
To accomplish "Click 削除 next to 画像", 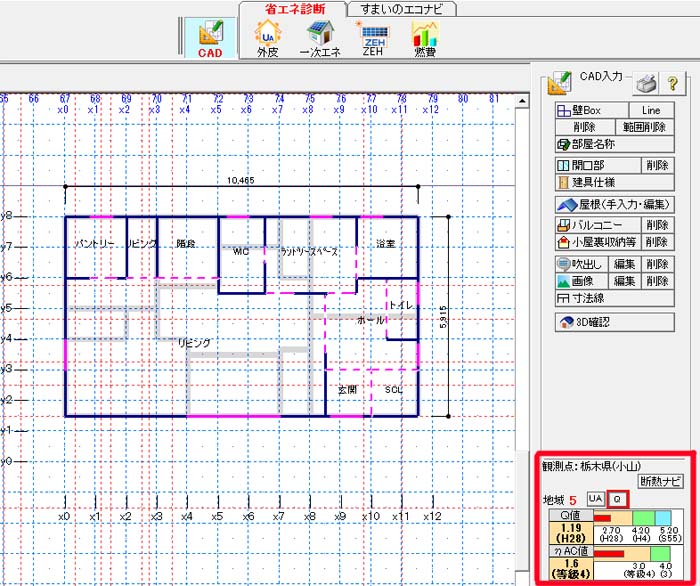I will point(658,281).
